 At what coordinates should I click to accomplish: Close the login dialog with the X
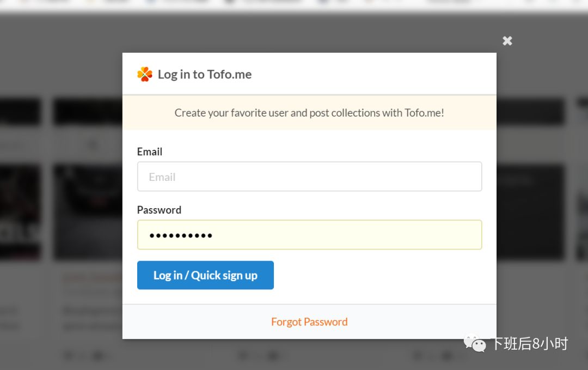point(507,41)
